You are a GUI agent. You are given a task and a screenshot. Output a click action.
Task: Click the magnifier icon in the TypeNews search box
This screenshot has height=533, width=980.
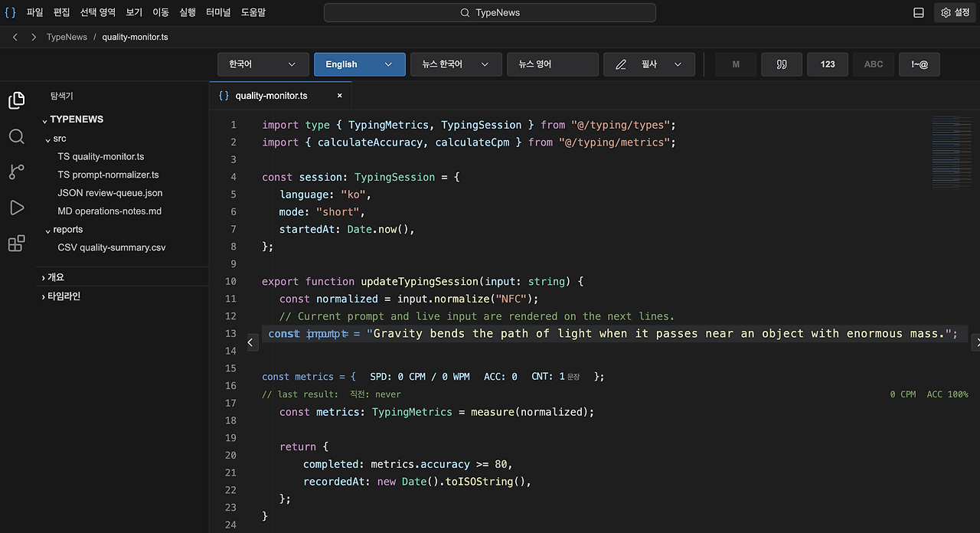click(465, 12)
